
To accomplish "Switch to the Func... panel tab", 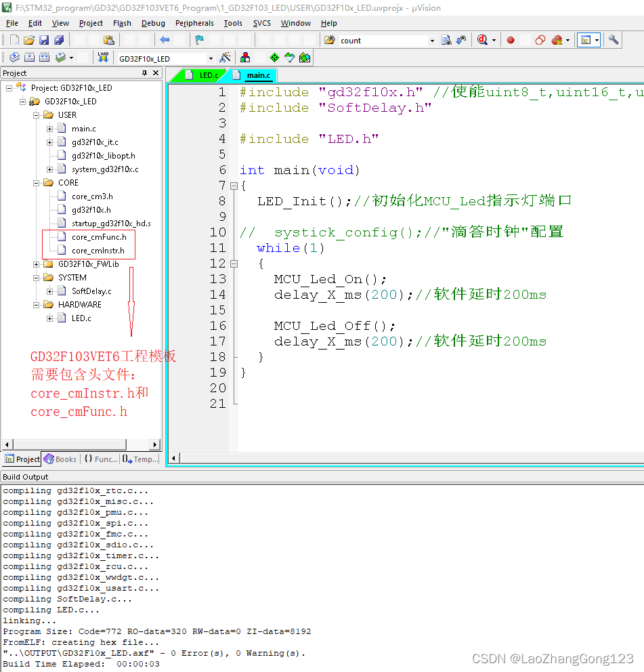I will (101, 459).
